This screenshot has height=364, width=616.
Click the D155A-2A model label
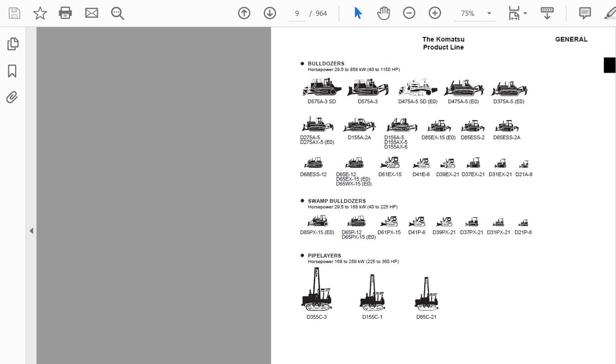coord(359,138)
